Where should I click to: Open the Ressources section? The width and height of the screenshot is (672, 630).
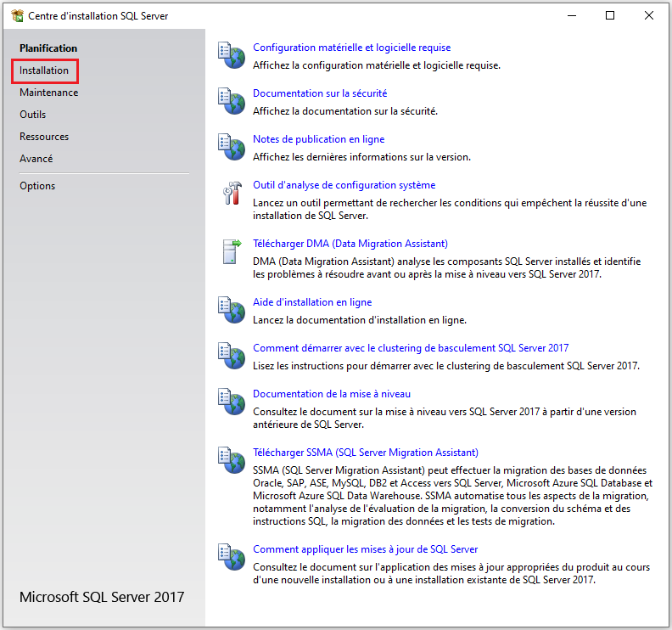pyautogui.click(x=44, y=137)
